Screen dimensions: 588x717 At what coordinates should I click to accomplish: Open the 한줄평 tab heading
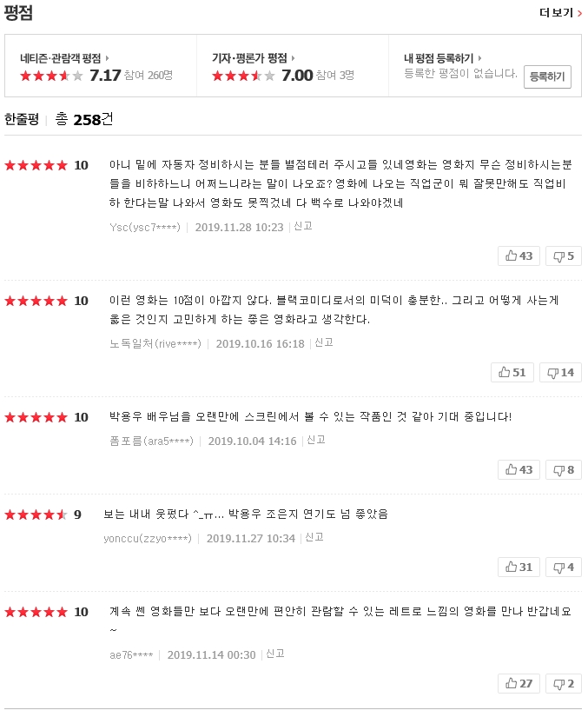[22, 119]
